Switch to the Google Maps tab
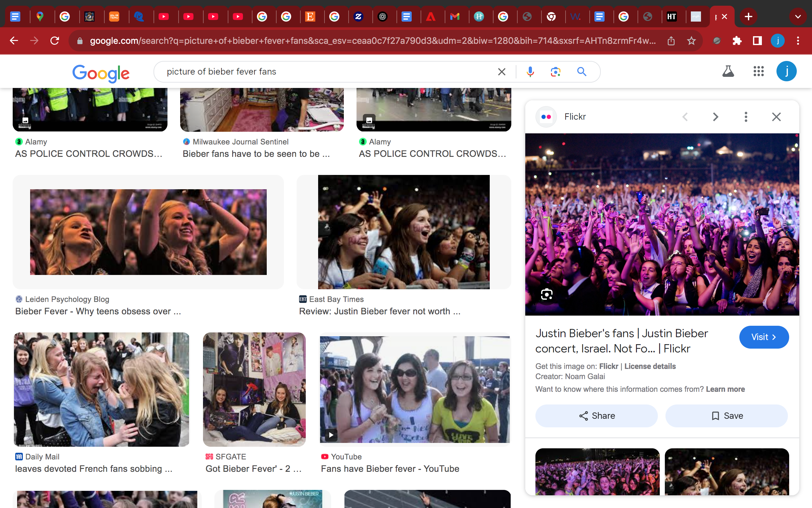This screenshot has width=812, height=508. (40, 17)
